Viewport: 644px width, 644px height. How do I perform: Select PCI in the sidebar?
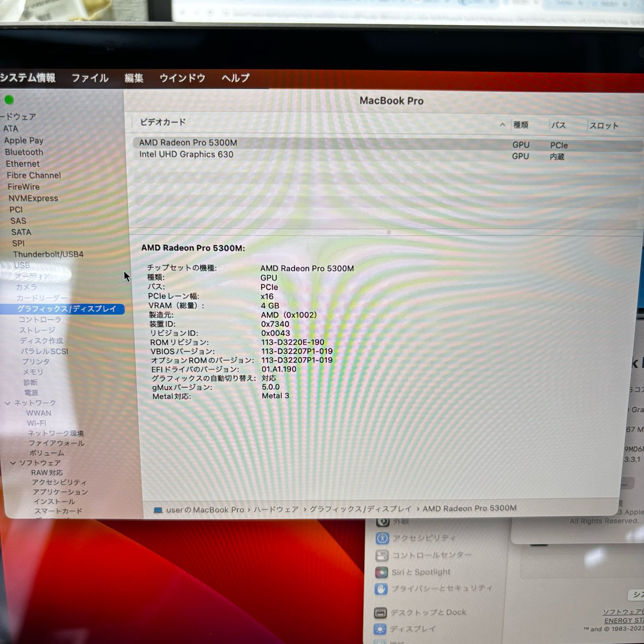tap(16, 210)
